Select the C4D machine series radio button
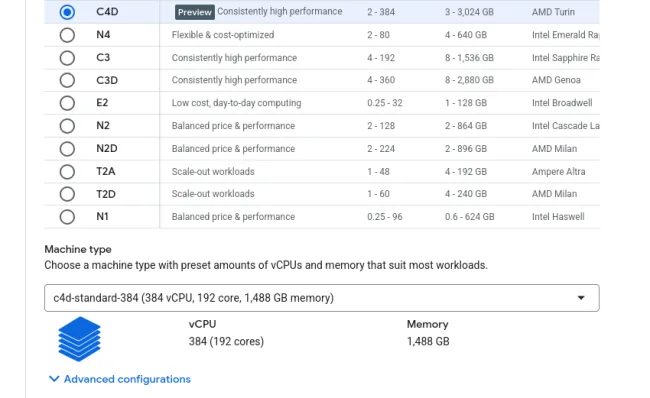 click(67, 12)
